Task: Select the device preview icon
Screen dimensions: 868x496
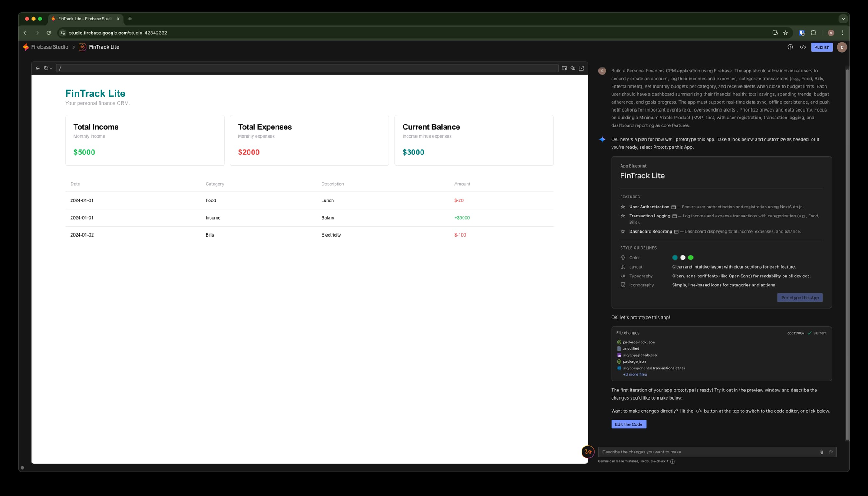Action: point(564,68)
